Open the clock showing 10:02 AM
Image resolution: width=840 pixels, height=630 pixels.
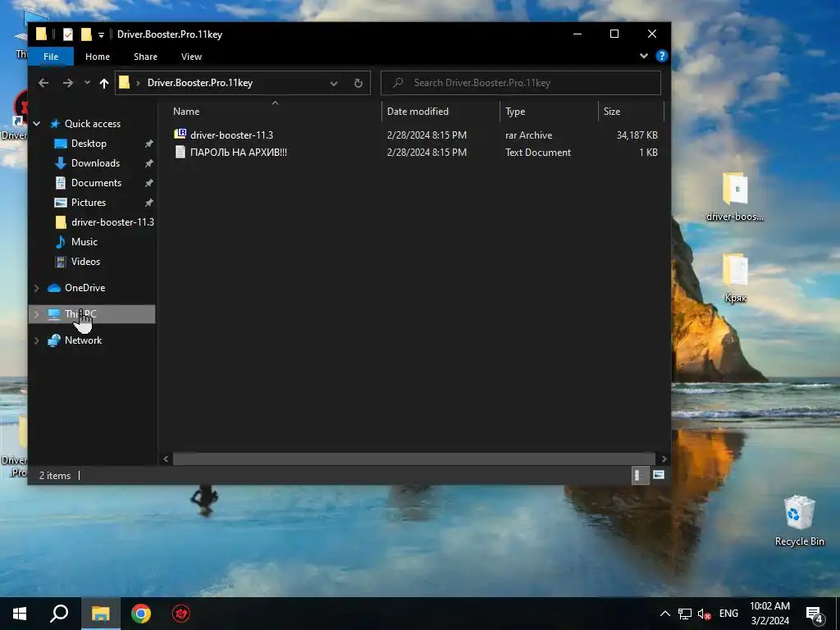click(x=769, y=614)
